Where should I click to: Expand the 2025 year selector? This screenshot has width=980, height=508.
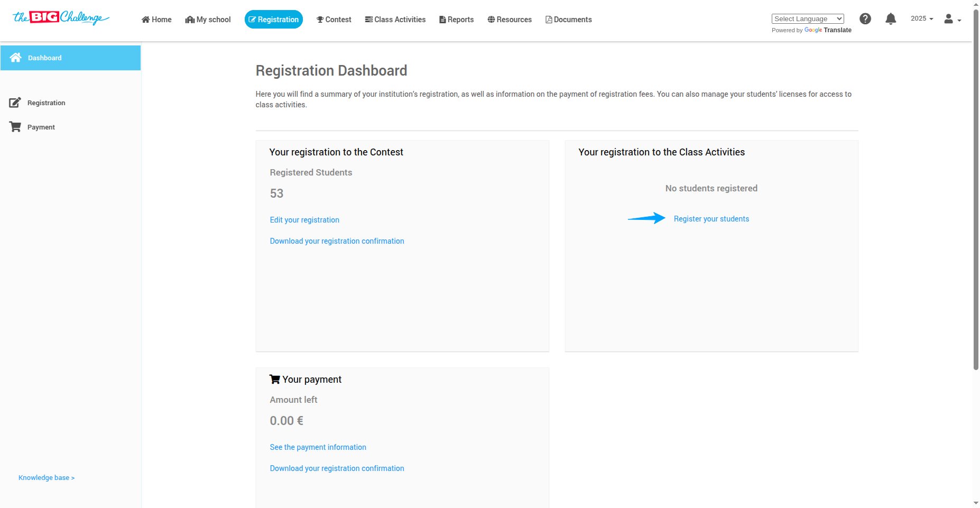point(922,19)
